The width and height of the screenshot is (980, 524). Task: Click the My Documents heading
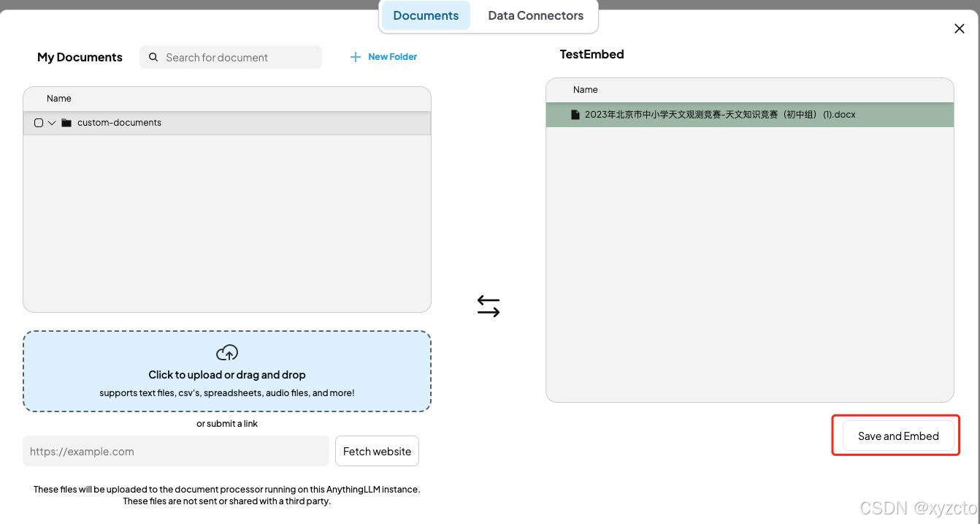(x=80, y=57)
